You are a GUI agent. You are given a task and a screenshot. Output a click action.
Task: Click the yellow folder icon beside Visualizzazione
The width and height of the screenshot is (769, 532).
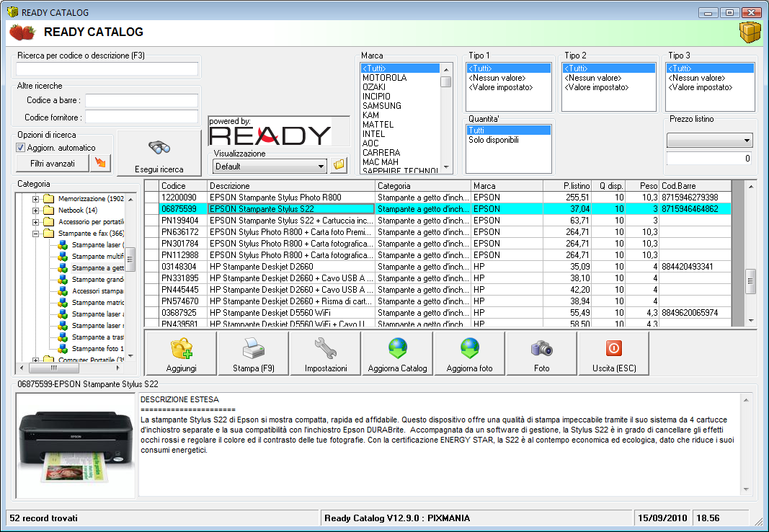pyautogui.click(x=339, y=165)
